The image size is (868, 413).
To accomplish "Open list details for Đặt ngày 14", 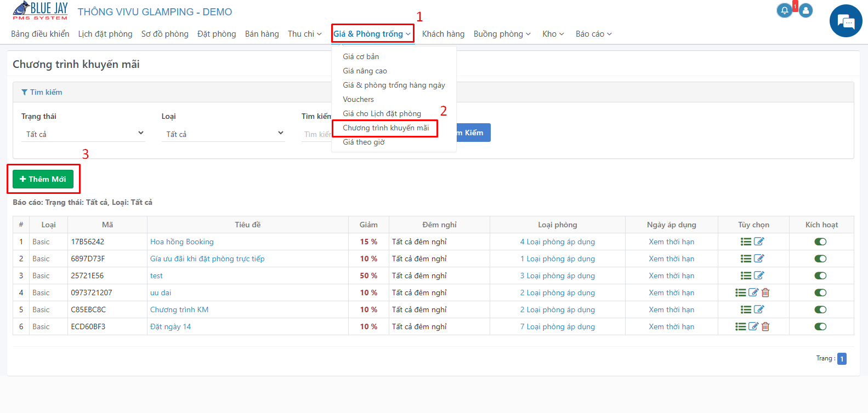I will click(741, 326).
